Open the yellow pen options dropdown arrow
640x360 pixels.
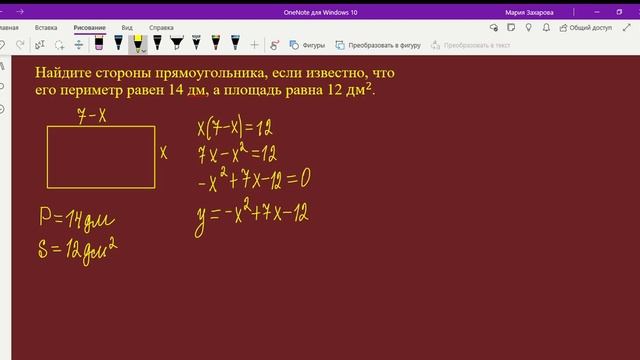pyautogui.click(x=144, y=51)
